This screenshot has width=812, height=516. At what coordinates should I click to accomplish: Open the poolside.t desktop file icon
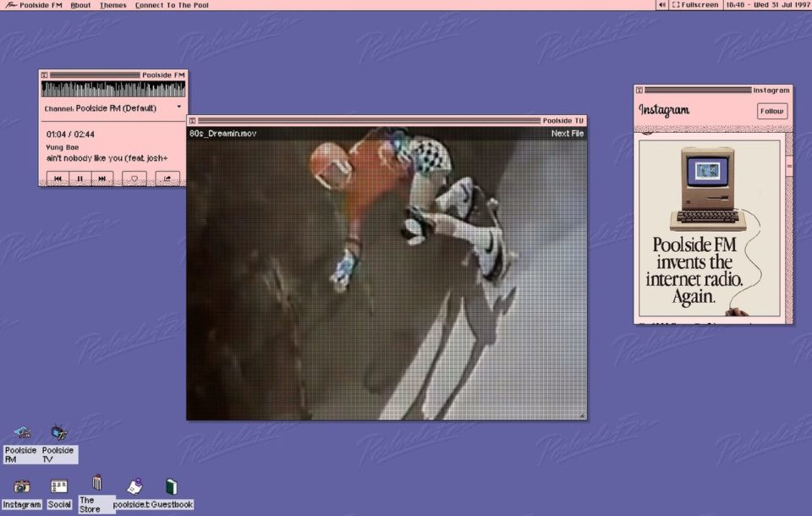[132, 495]
